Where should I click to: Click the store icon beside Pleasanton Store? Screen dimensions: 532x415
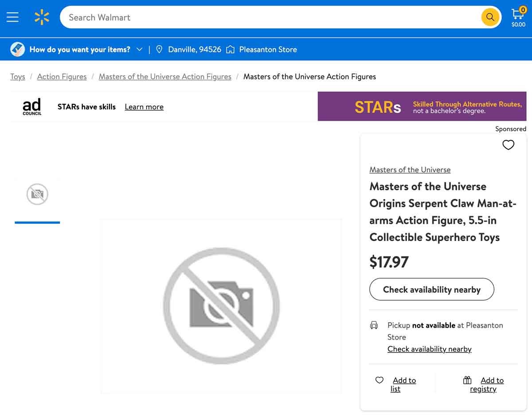230,49
